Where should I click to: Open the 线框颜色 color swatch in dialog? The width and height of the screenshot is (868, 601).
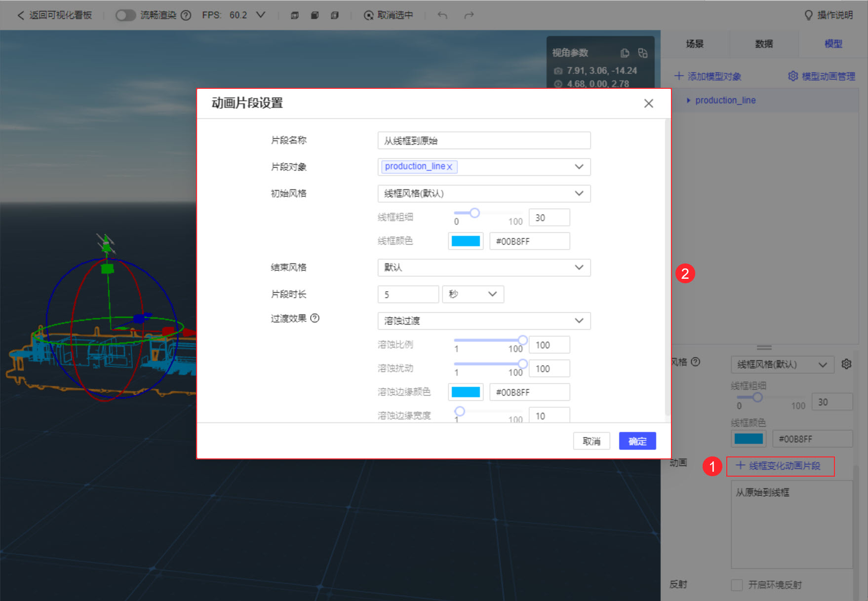point(466,241)
